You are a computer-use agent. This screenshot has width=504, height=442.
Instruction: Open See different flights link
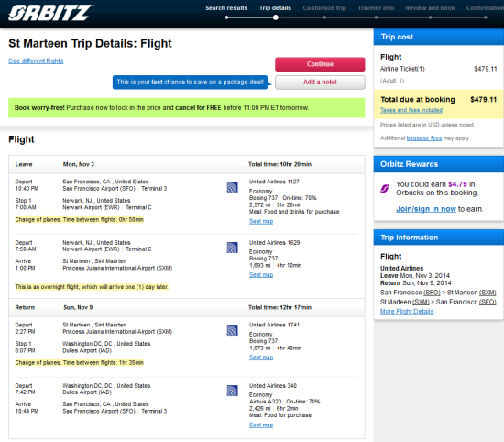[x=36, y=61]
